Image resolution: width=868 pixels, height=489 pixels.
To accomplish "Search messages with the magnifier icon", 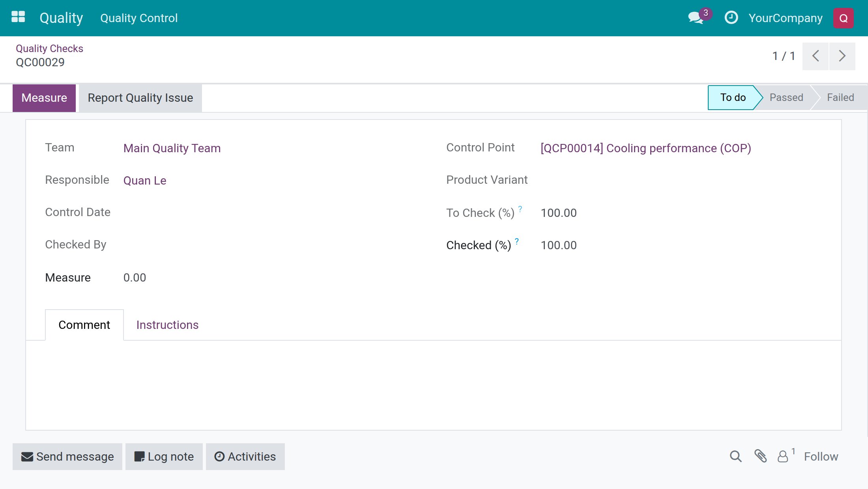I will 735,456.
